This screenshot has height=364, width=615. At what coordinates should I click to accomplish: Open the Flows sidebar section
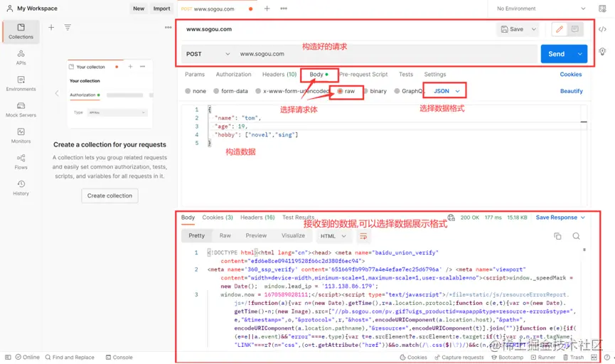(x=21, y=161)
